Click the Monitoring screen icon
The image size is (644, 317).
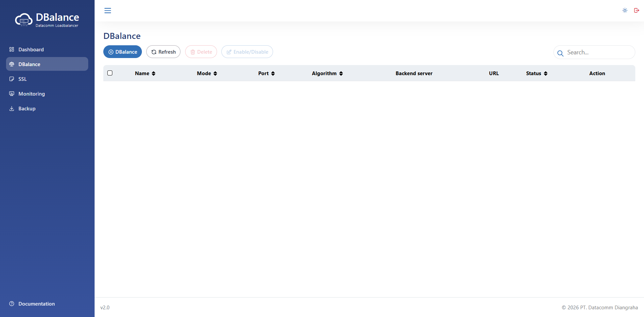point(12,94)
